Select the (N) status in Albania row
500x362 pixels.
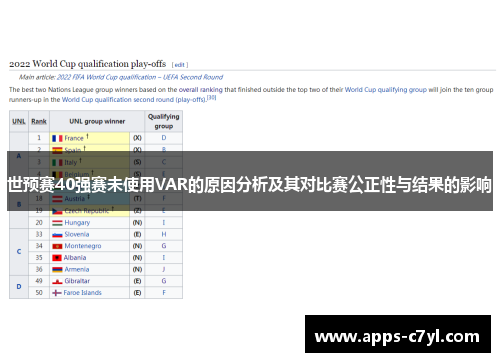(x=137, y=258)
